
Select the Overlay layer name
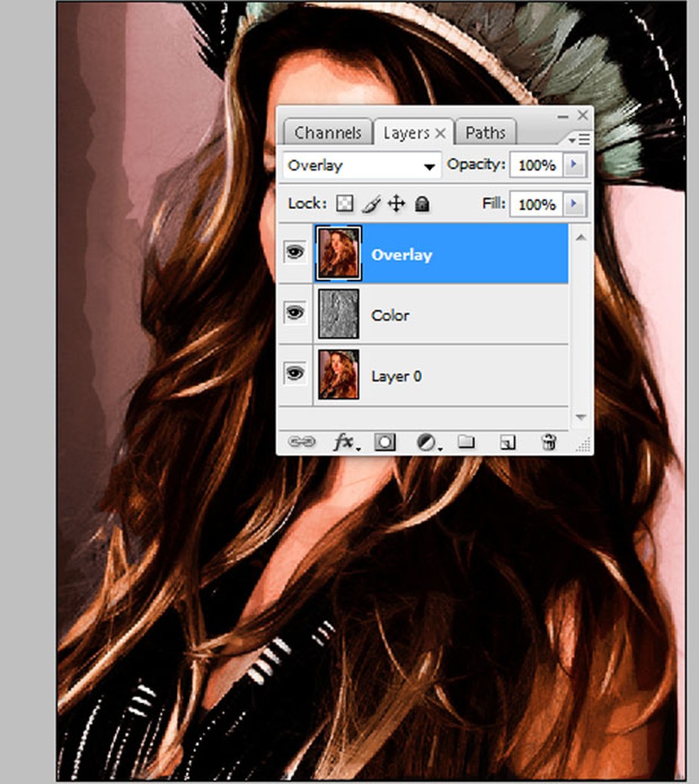pyautogui.click(x=401, y=255)
